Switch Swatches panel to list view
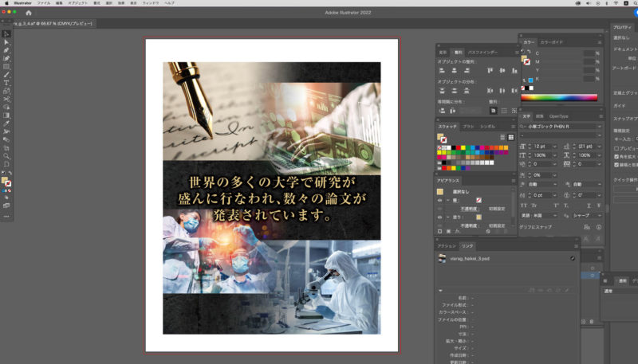 (x=502, y=137)
